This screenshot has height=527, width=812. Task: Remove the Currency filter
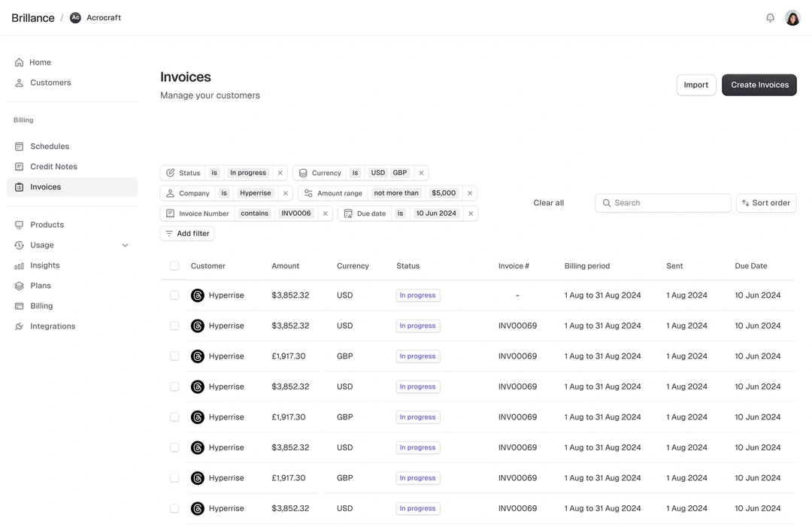421,173
